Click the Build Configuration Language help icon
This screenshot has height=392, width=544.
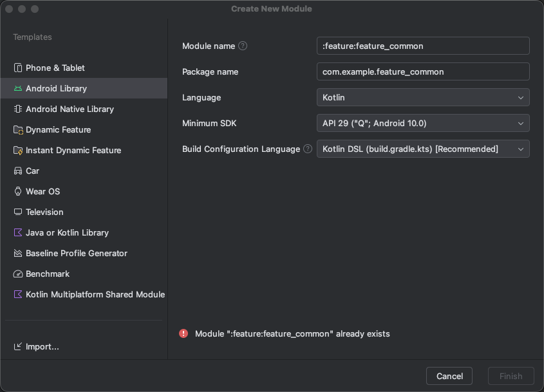[x=308, y=149]
